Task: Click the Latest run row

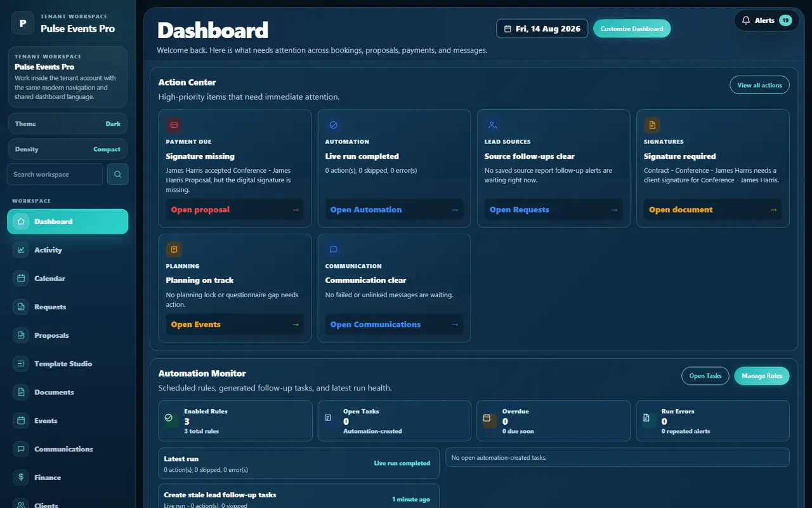Action: pyautogui.click(x=299, y=464)
